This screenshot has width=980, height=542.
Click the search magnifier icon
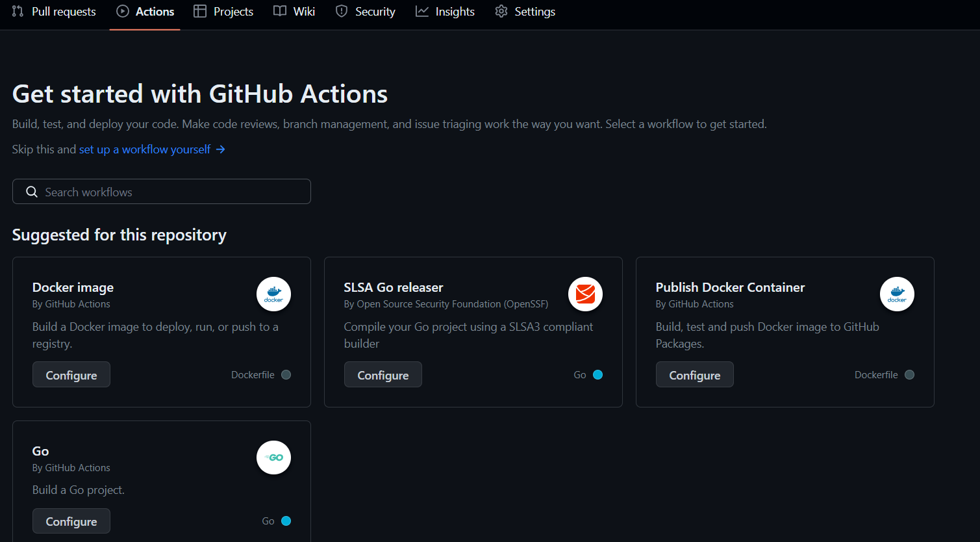click(31, 192)
